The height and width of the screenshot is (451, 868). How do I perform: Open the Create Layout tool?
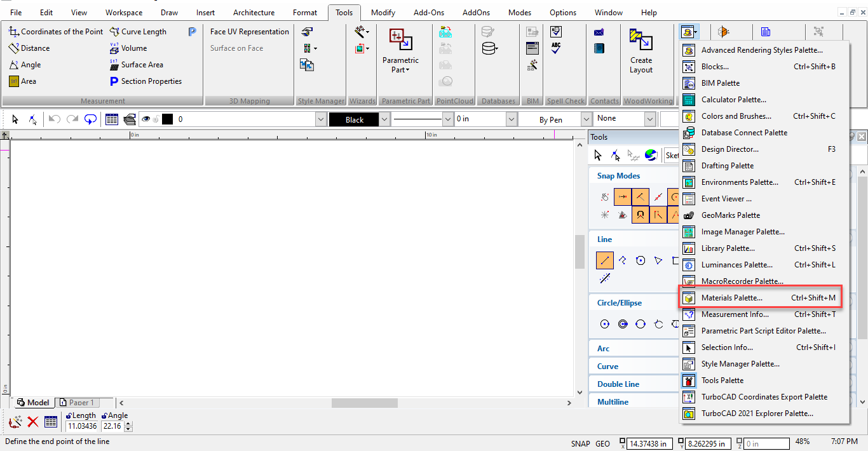click(x=641, y=51)
